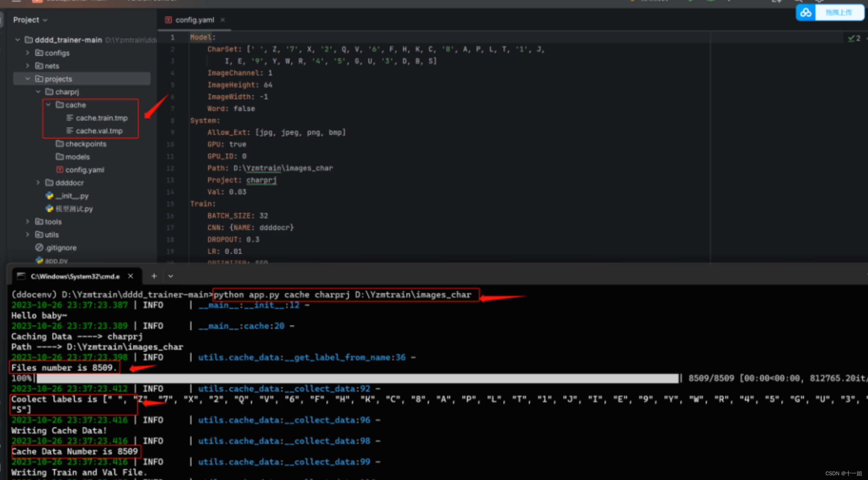The image size is (868, 480).
Task: Click 'Cache Data Number is 8509' terminal line
Action: [x=75, y=451]
